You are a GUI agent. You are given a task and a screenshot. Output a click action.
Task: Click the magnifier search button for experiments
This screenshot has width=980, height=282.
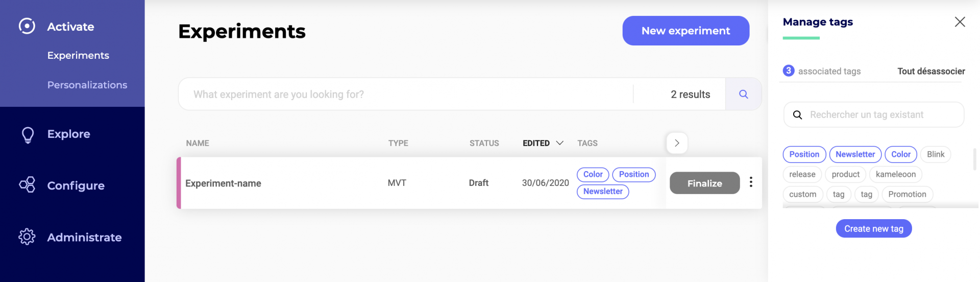pos(744,94)
